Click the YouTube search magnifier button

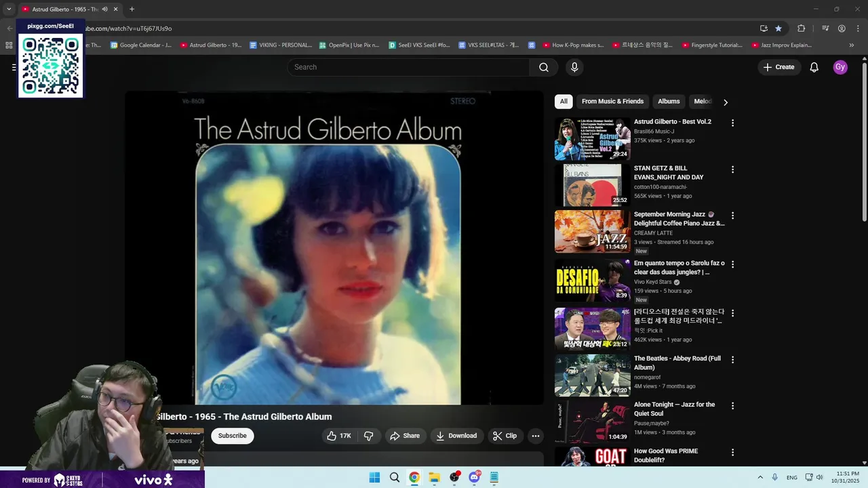(544, 67)
